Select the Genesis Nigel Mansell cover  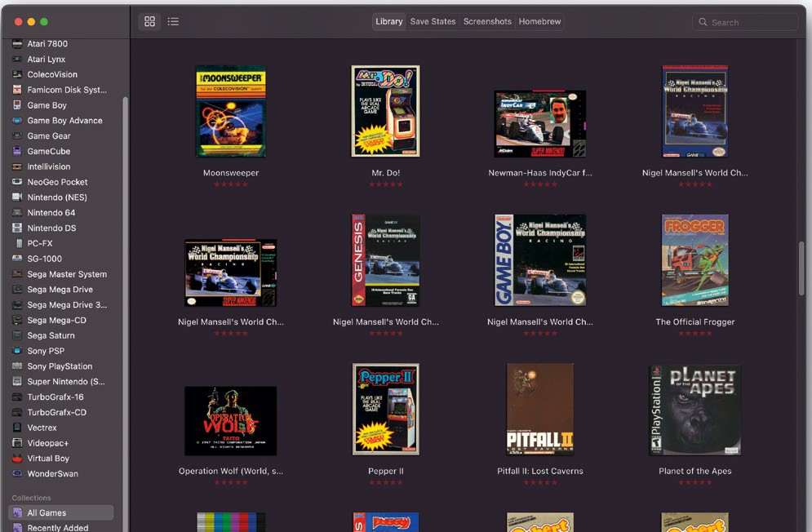386,260
